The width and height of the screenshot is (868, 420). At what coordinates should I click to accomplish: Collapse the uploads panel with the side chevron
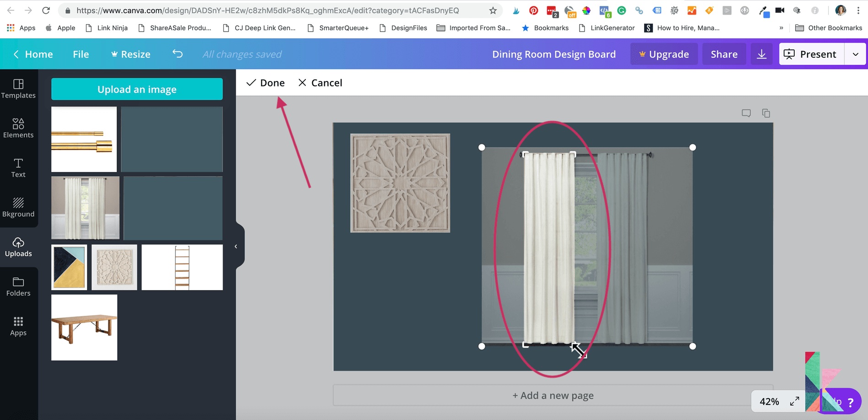point(236,246)
